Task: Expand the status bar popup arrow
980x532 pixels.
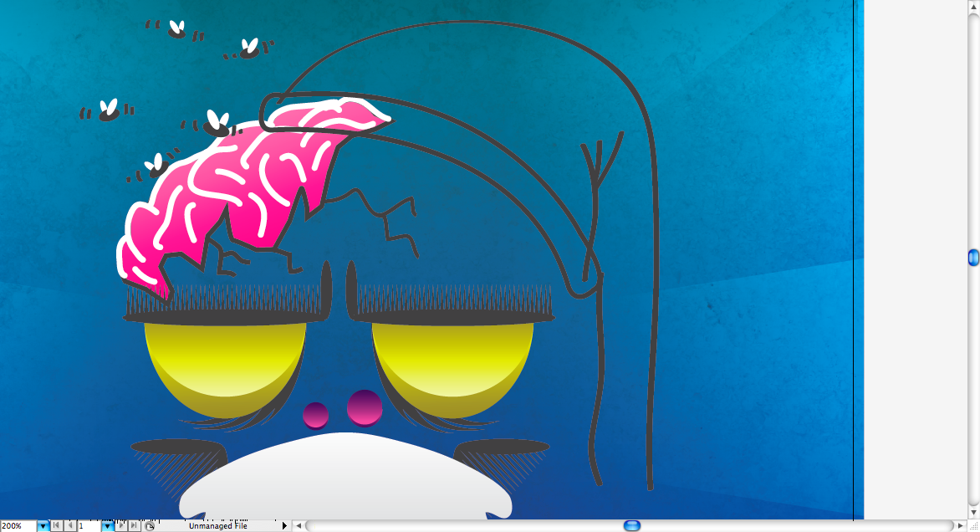Action: click(x=284, y=526)
